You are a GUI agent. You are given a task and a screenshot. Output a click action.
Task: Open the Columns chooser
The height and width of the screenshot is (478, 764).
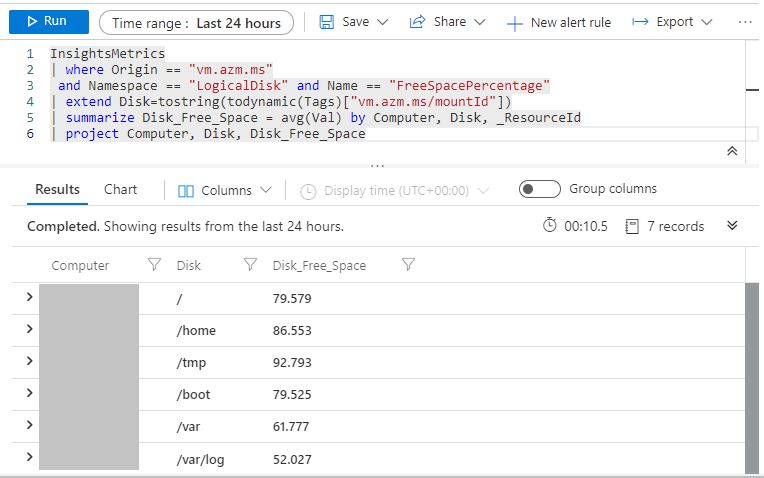(224, 190)
